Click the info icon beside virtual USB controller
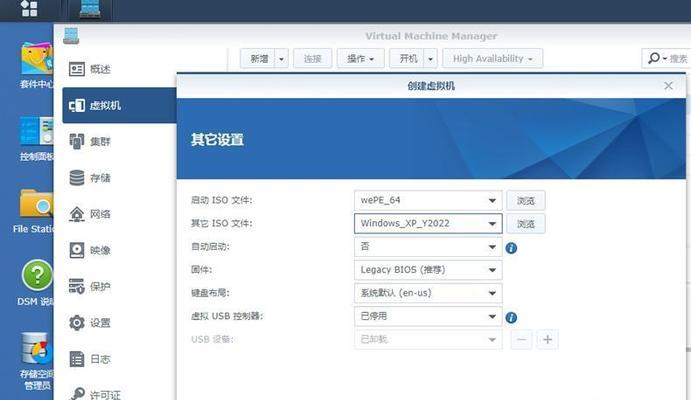691x400 pixels. tap(511, 317)
